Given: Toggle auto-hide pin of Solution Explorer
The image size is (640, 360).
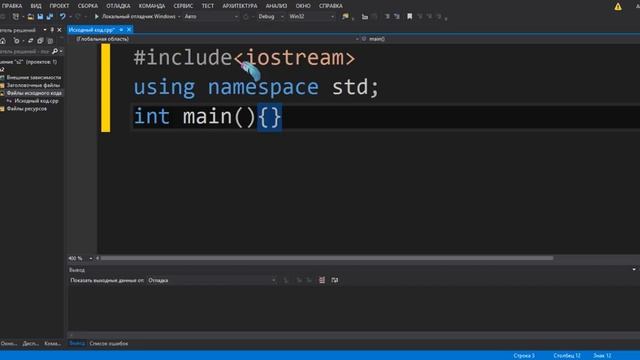Looking at the screenshot, I should [x=52, y=30].
